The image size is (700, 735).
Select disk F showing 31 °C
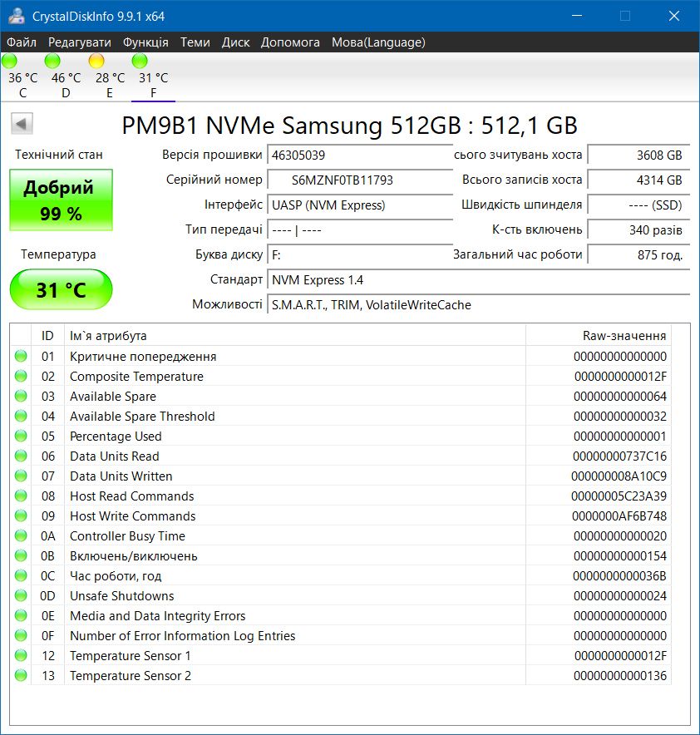(153, 76)
